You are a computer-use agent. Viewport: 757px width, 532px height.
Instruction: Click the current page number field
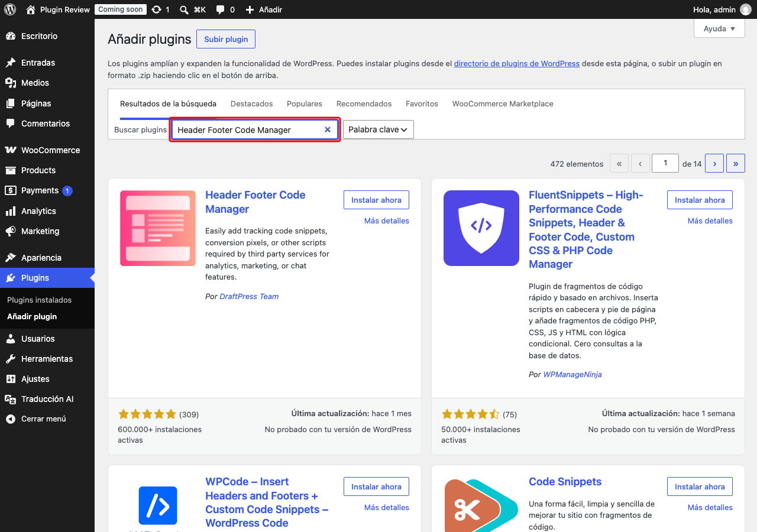pos(665,163)
